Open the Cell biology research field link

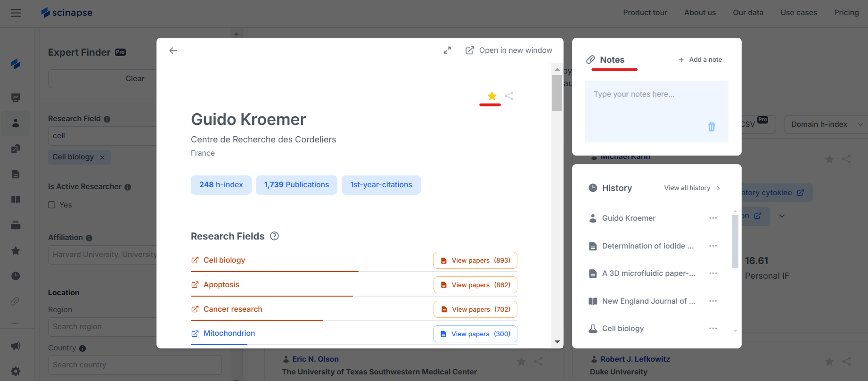(x=218, y=260)
